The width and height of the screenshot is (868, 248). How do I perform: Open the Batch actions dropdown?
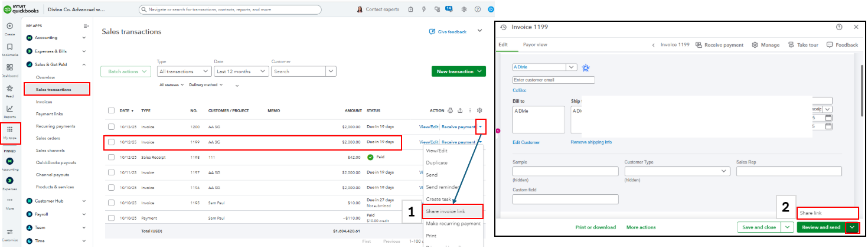[x=126, y=71]
